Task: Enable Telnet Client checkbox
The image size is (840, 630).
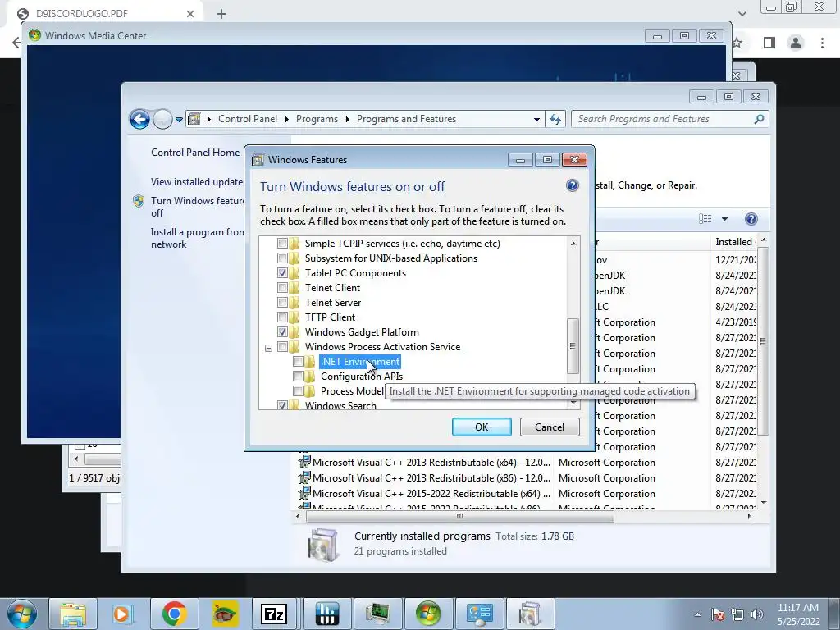Action: point(282,288)
